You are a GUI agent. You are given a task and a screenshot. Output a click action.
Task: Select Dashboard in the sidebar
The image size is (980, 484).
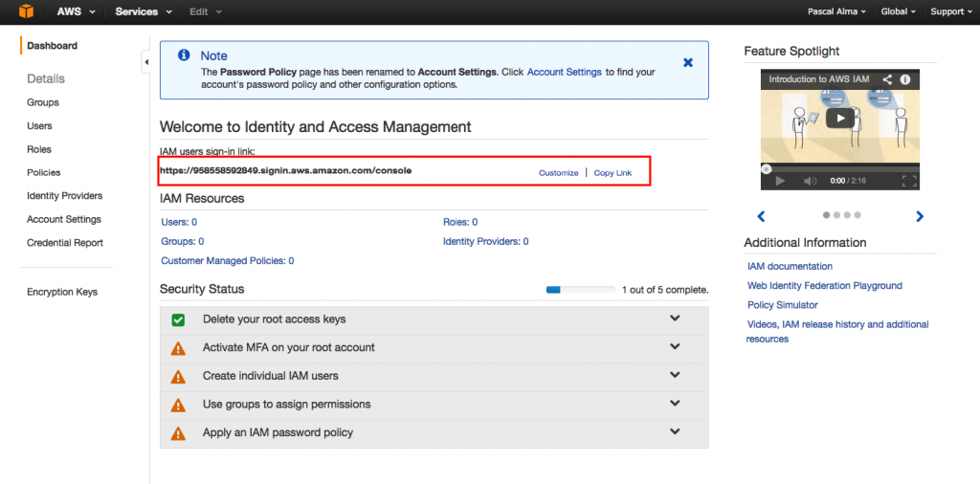point(53,46)
